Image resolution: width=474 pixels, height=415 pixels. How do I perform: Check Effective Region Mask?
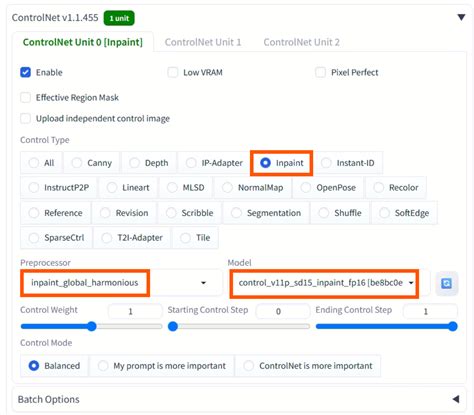26,98
